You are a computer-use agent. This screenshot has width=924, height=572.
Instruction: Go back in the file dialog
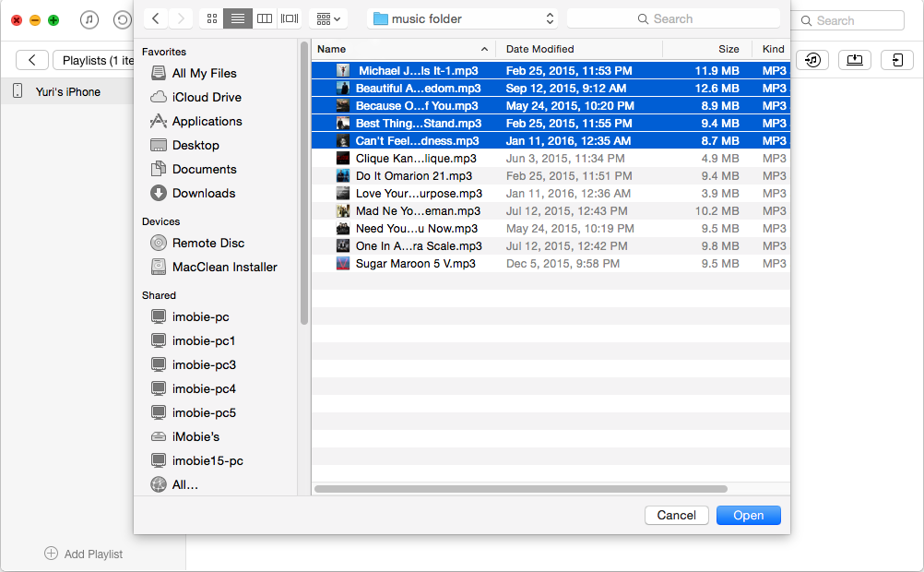(x=156, y=18)
